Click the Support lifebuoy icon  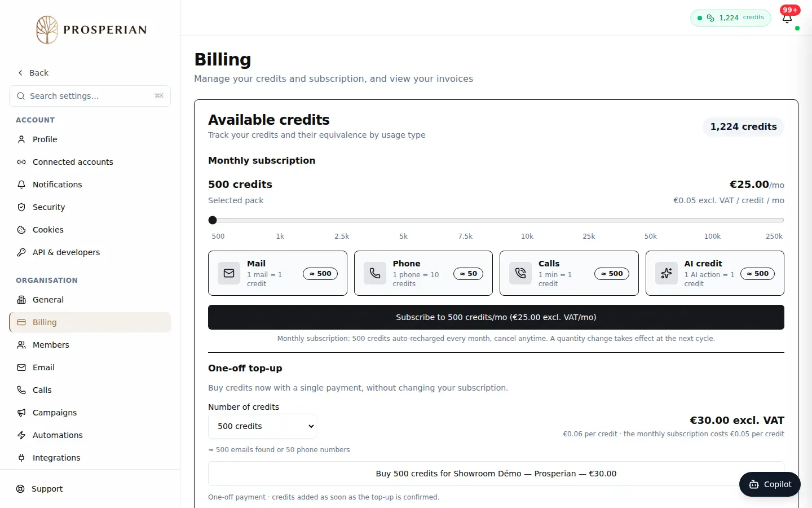click(20, 489)
